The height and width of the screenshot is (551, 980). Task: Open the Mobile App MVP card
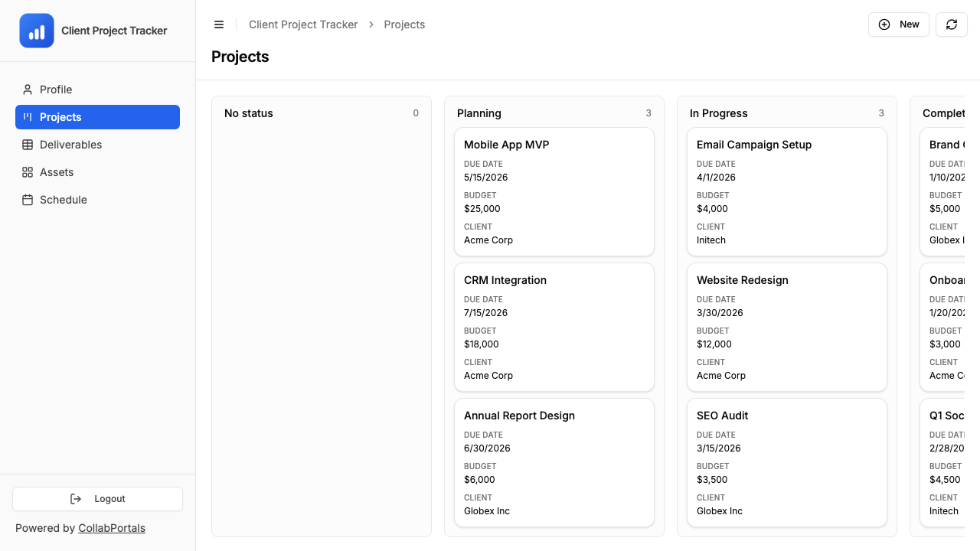tap(554, 192)
